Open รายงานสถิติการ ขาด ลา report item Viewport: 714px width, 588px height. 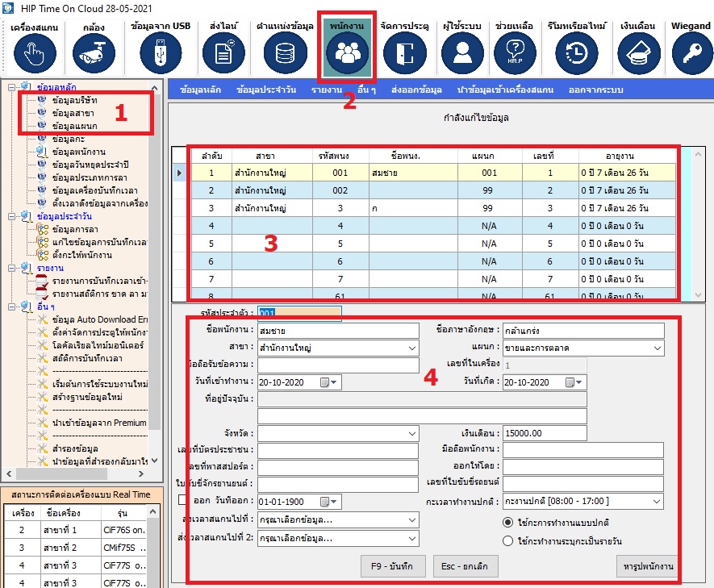(x=99, y=294)
